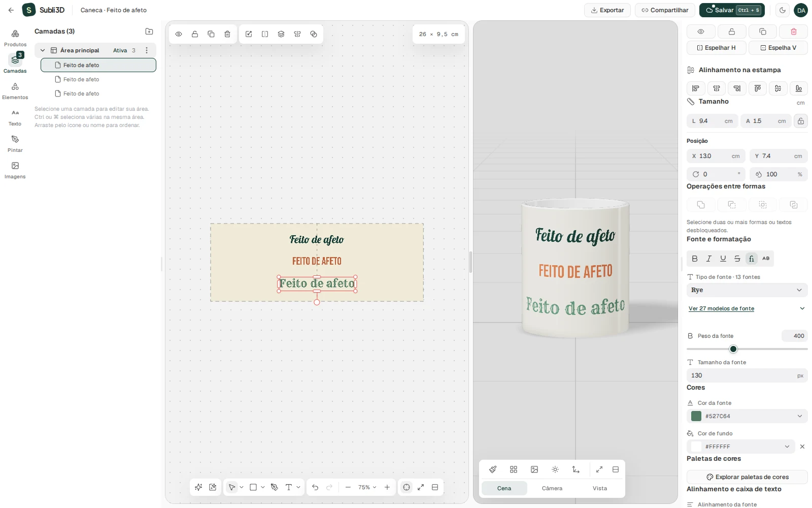Image resolution: width=812 pixels, height=508 pixels.
Task: Open the Produtos sidebar panel
Action: tap(15, 38)
